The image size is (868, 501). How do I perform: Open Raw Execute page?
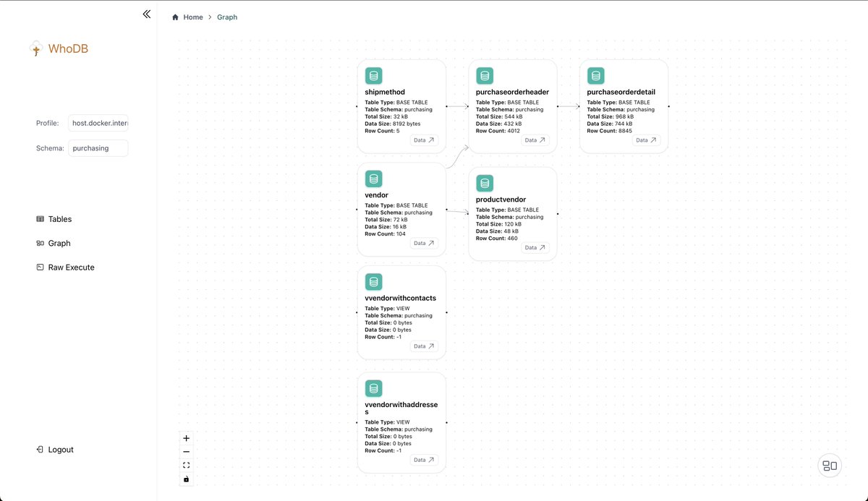point(71,267)
